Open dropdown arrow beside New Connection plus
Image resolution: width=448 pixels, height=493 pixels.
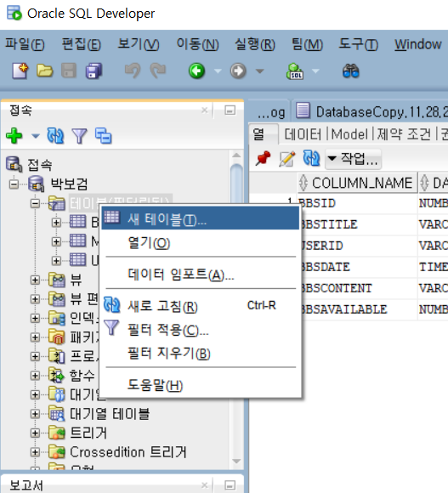point(36,136)
